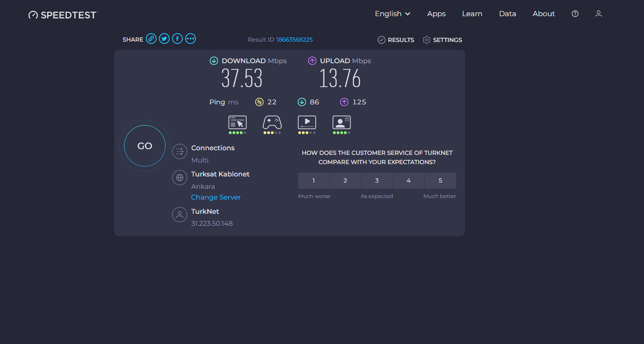The image size is (644, 344).
Task: Start a new test with GO
Action: pyautogui.click(x=145, y=146)
